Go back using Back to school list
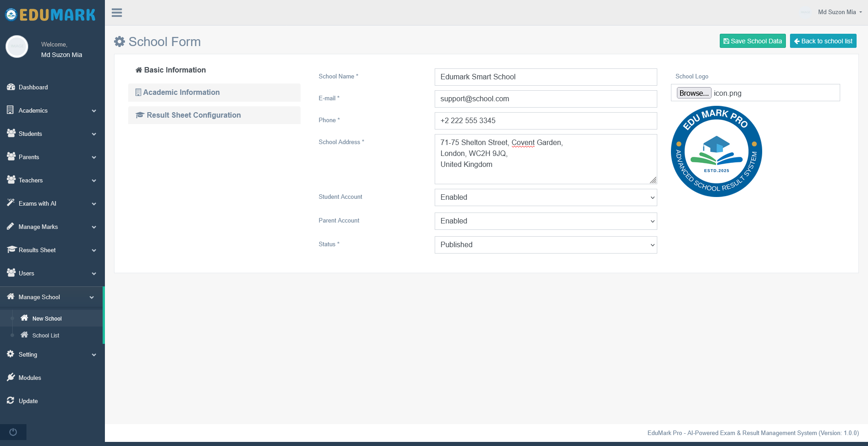 point(823,41)
